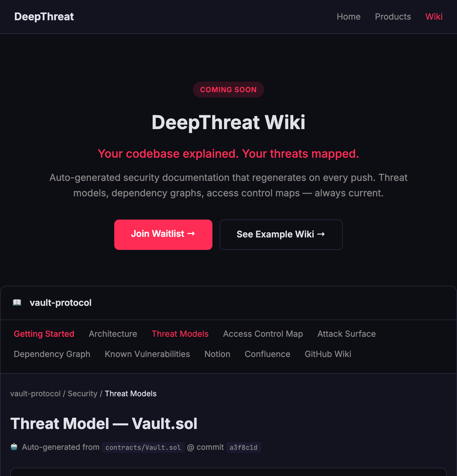Open the Products nav link

[x=393, y=17]
